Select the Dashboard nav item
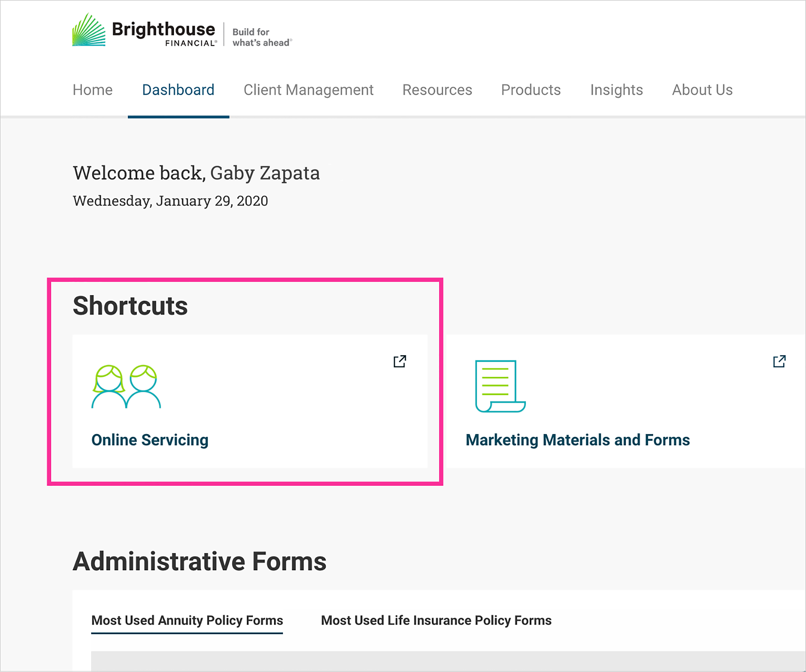 click(x=178, y=90)
